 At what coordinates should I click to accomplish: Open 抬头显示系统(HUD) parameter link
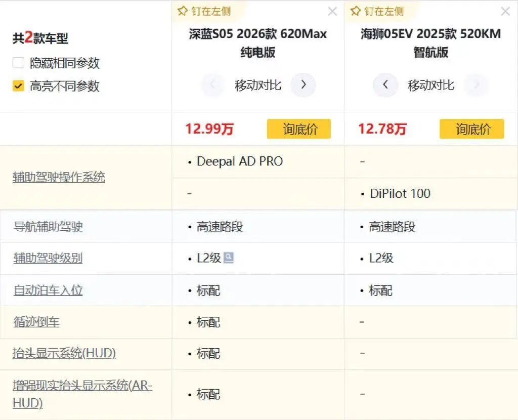[64, 353]
